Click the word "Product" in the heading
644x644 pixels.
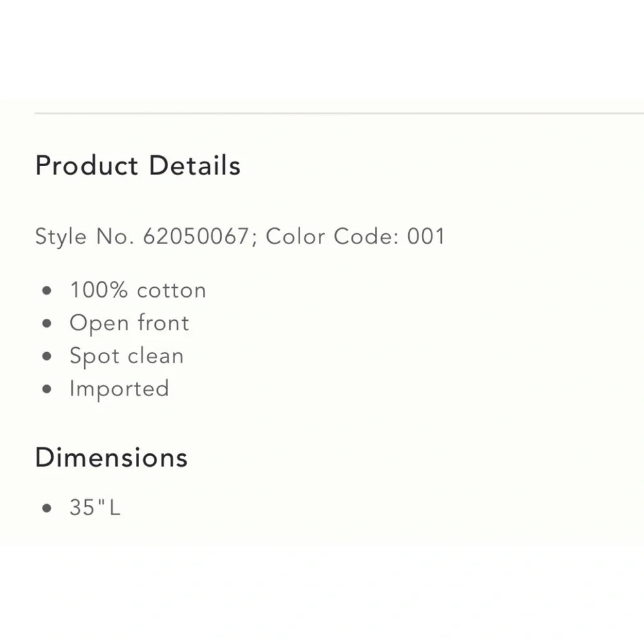(86, 166)
